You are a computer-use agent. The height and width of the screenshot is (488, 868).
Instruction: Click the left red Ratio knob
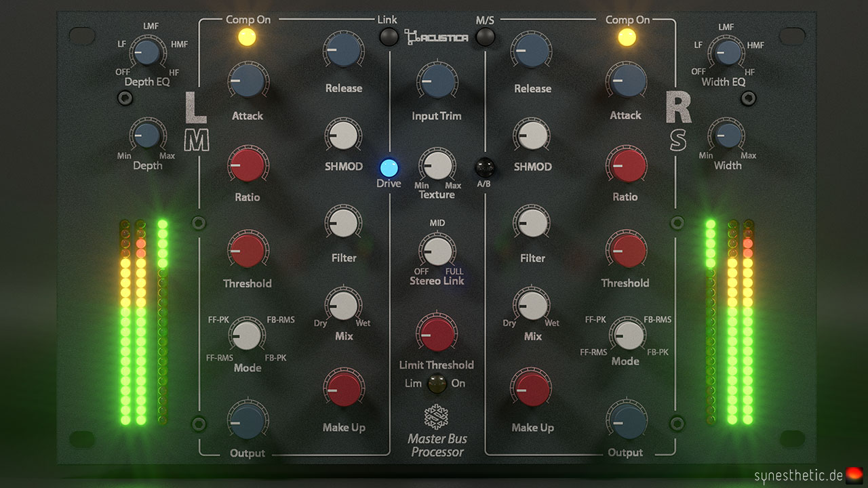[x=247, y=164]
